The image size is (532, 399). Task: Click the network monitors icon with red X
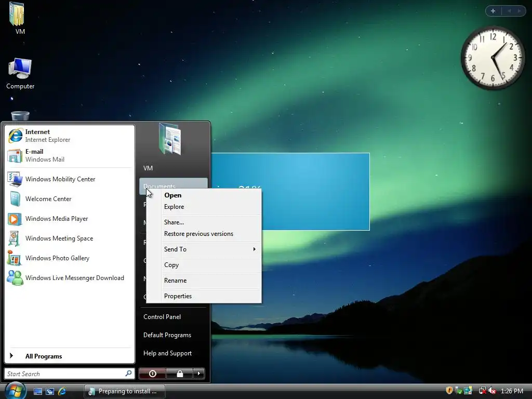tap(482, 391)
